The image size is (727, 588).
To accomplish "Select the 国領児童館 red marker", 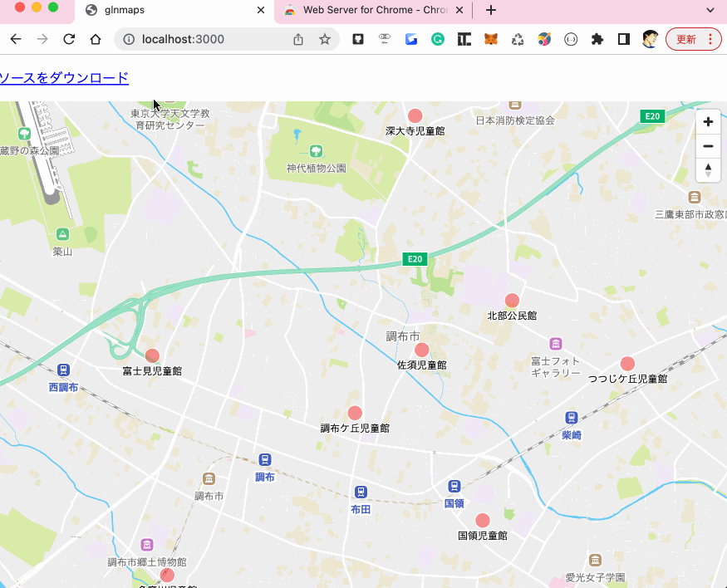I will (482, 521).
